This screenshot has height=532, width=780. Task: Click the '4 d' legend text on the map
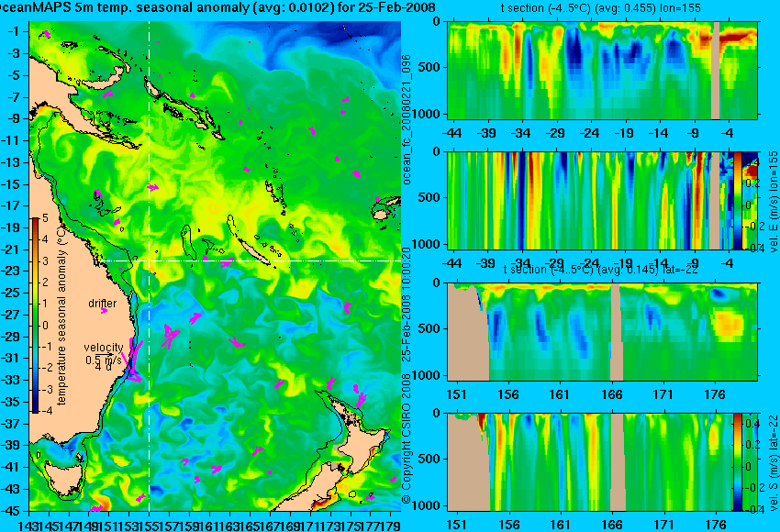coord(103,368)
